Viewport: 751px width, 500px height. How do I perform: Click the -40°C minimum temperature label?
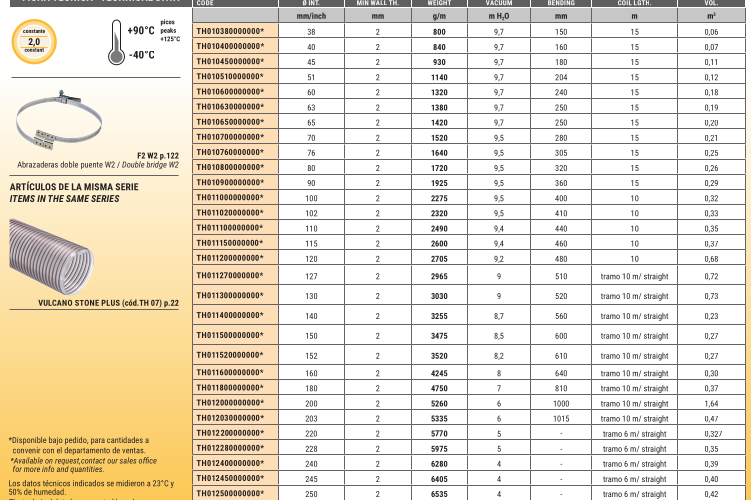(141, 55)
